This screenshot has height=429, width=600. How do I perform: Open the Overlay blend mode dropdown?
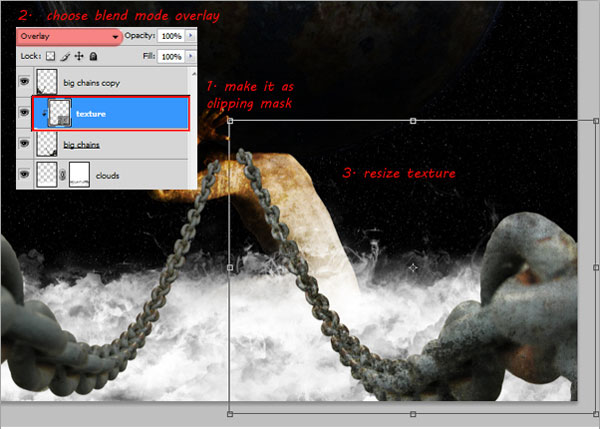pos(69,37)
